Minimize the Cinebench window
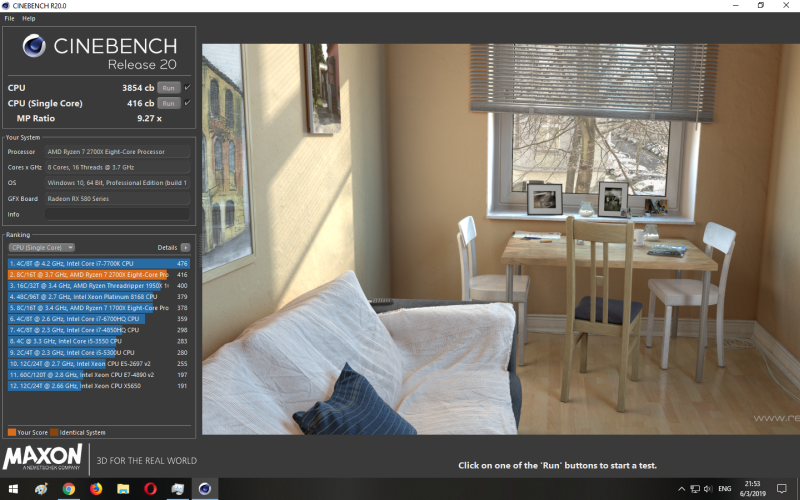800x500 pixels. click(736, 6)
